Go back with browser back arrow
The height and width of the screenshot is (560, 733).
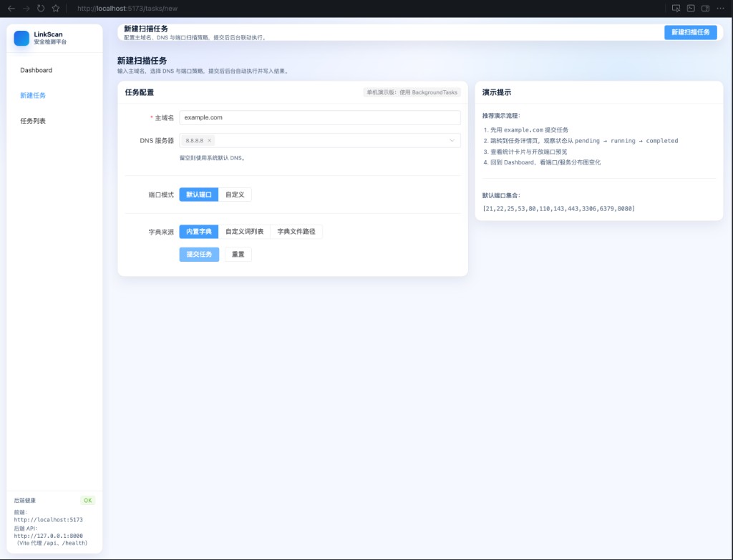click(x=11, y=9)
